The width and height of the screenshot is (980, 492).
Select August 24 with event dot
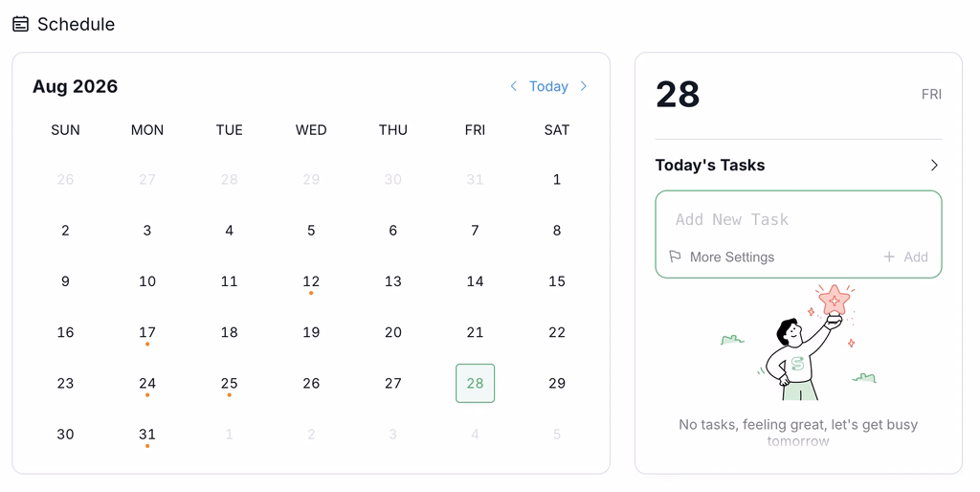(x=147, y=383)
